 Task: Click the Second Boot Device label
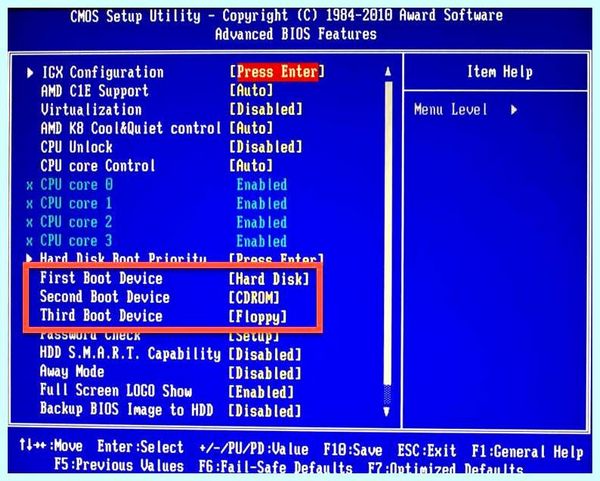105,297
